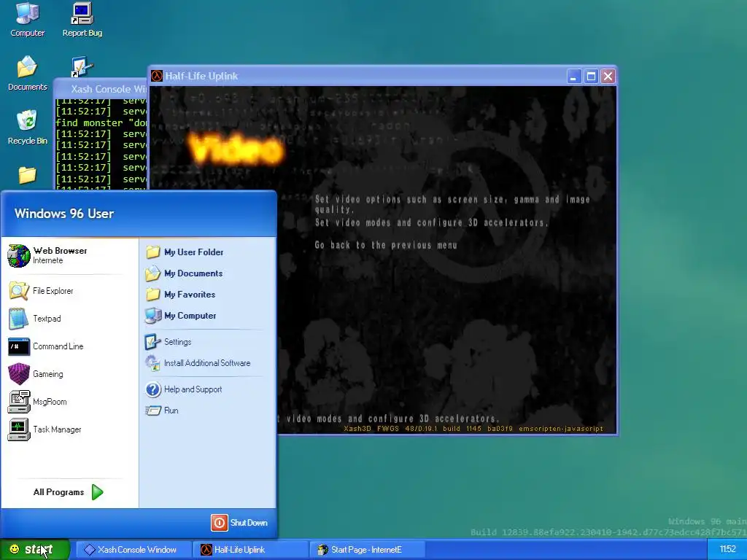
Task: Open My Favorites folder icon
Action: pos(153,295)
